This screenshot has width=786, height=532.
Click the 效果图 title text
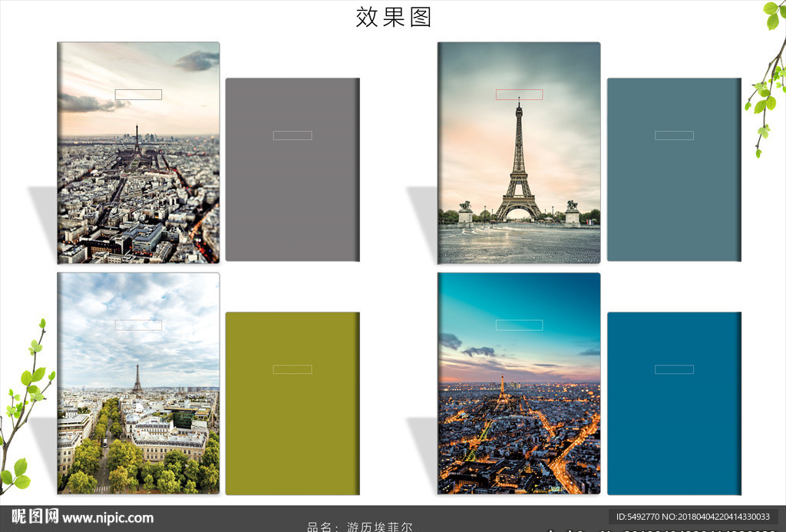coord(394,17)
